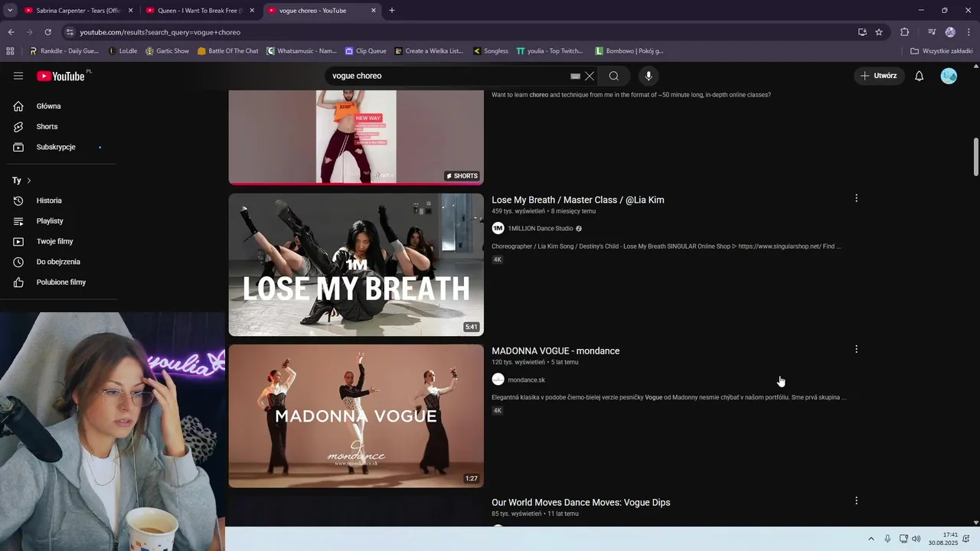Go to the YouTube home logo
The height and width of the screenshot is (551, 980).
pyautogui.click(x=61, y=76)
